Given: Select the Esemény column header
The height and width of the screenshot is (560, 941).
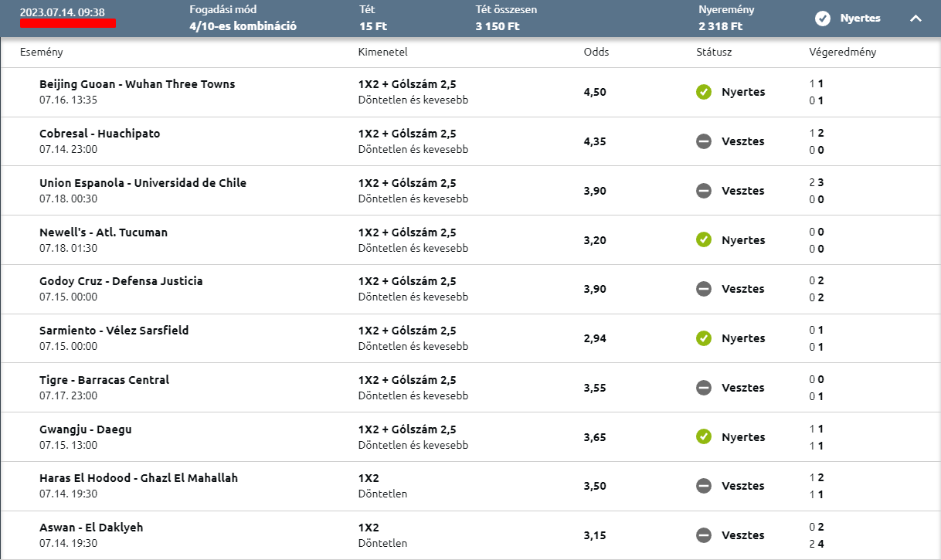Looking at the screenshot, I should (41, 53).
